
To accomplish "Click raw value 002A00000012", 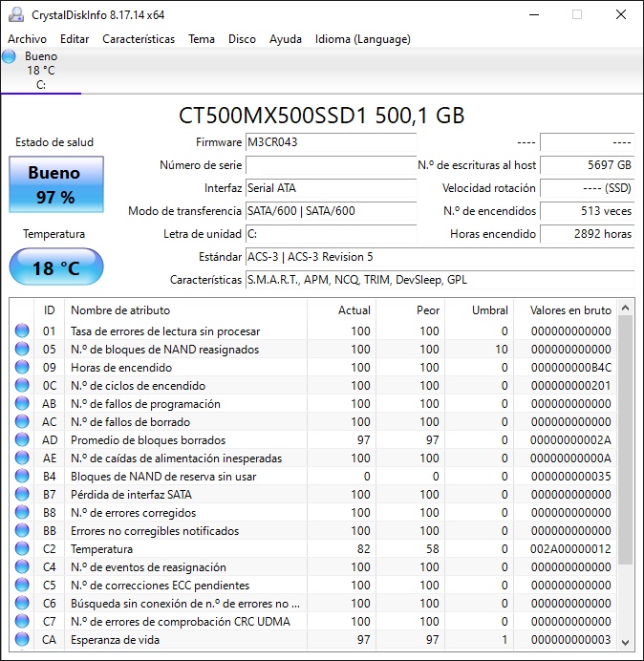I will tap(570, 549).
